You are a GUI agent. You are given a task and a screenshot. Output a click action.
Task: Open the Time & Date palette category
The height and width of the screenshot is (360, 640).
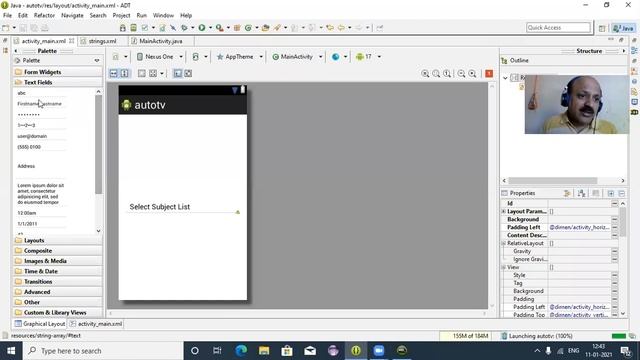[58, 271]
